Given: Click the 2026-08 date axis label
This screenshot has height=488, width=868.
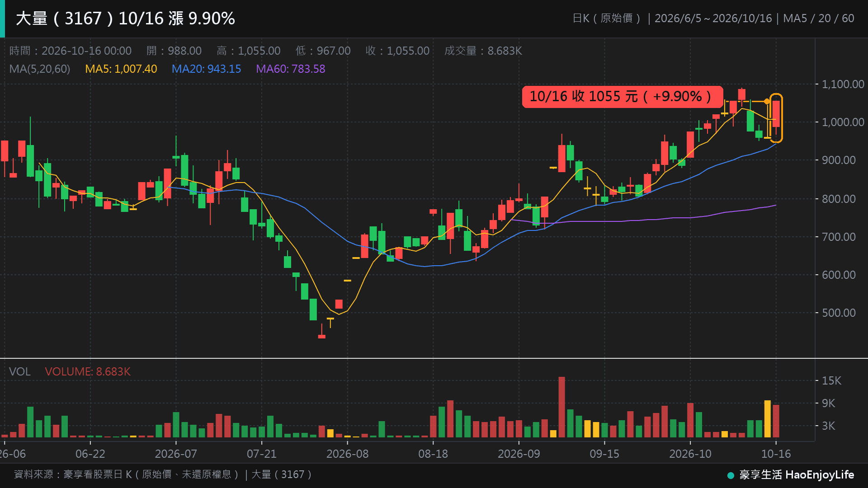Looking at the screenshot, I should point(347,454).
